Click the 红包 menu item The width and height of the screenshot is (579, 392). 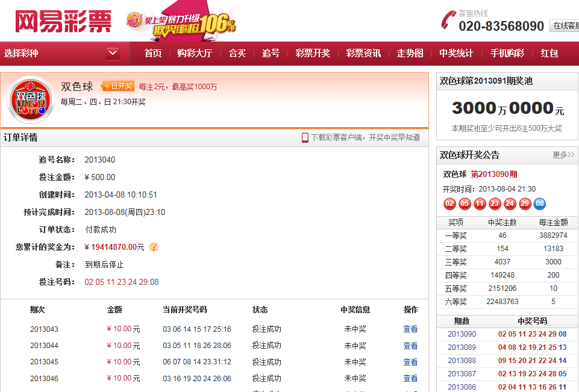click(x=549, y=54)
